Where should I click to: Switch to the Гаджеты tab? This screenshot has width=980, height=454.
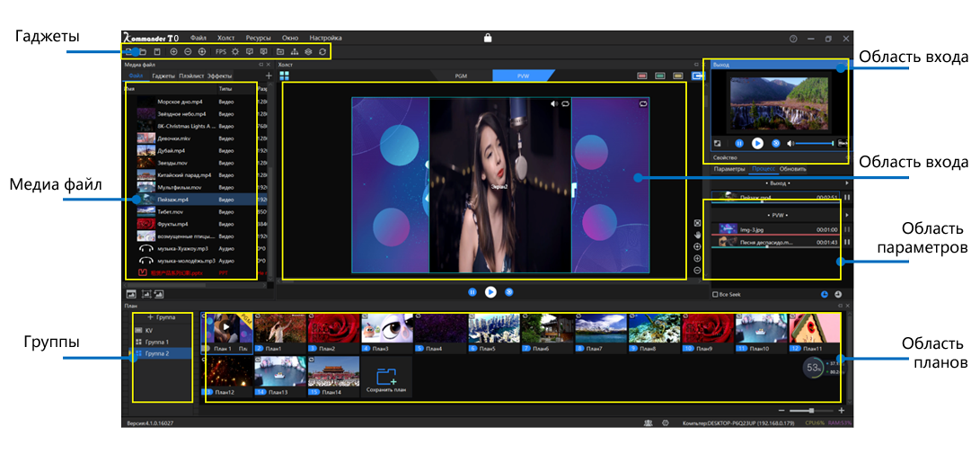click(163, 76)
